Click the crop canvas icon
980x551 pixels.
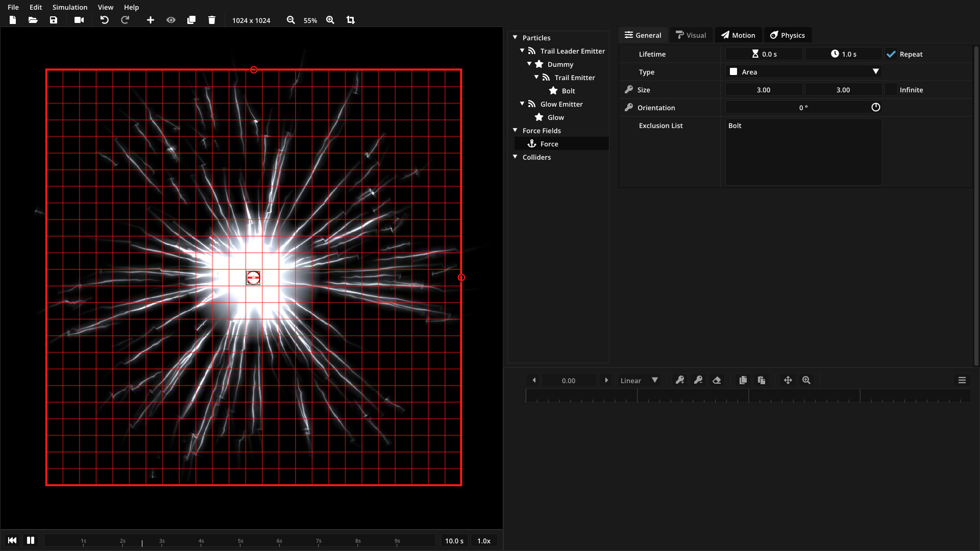click(351, 20)
